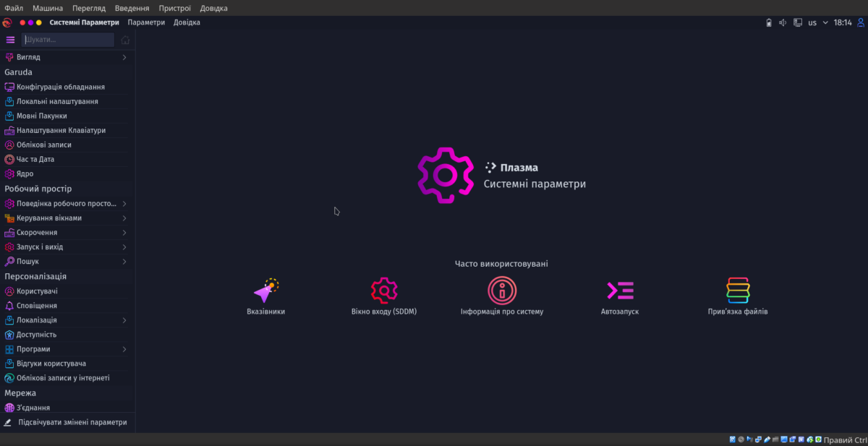This screenshot has width=868, height=446.
Task: Click the Скорочення keyboard icon
Action: pyautogui.click(x=9, y=233)
